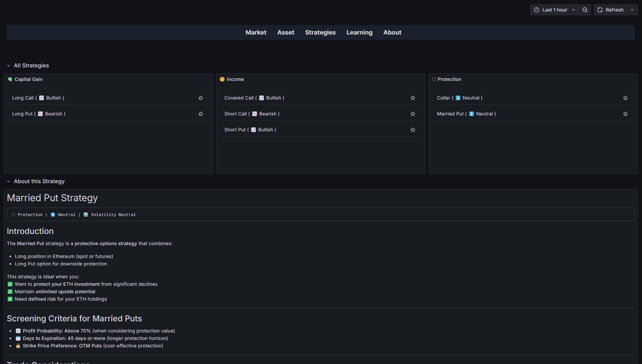Click the Married Put star icon

[x=625, y=114]
